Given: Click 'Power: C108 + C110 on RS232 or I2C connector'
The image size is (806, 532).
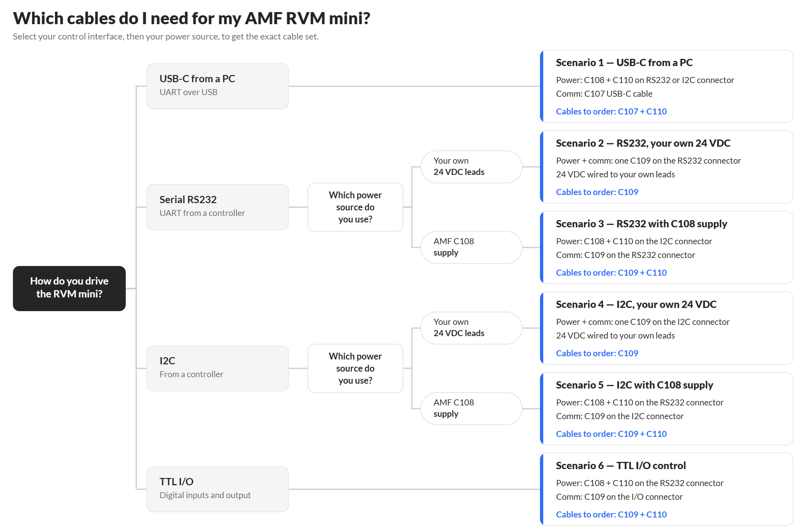Looking at the screenshot, I should coord(645,80).
